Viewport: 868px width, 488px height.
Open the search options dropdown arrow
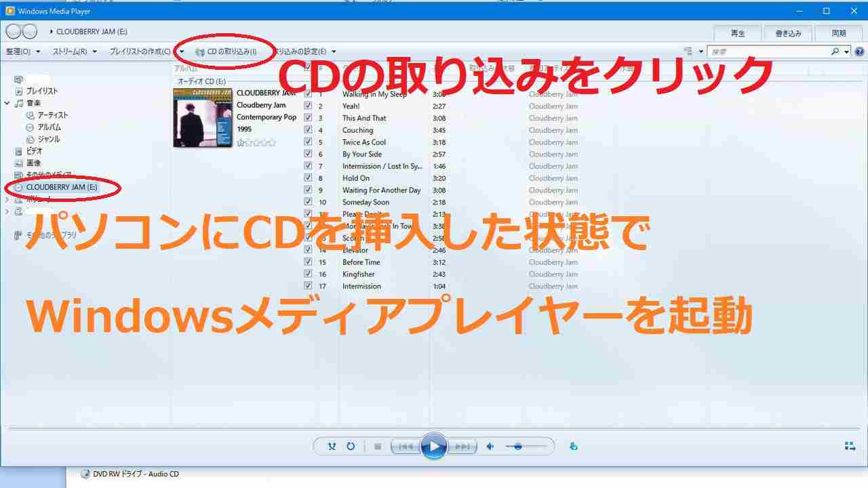click(847, 52)
